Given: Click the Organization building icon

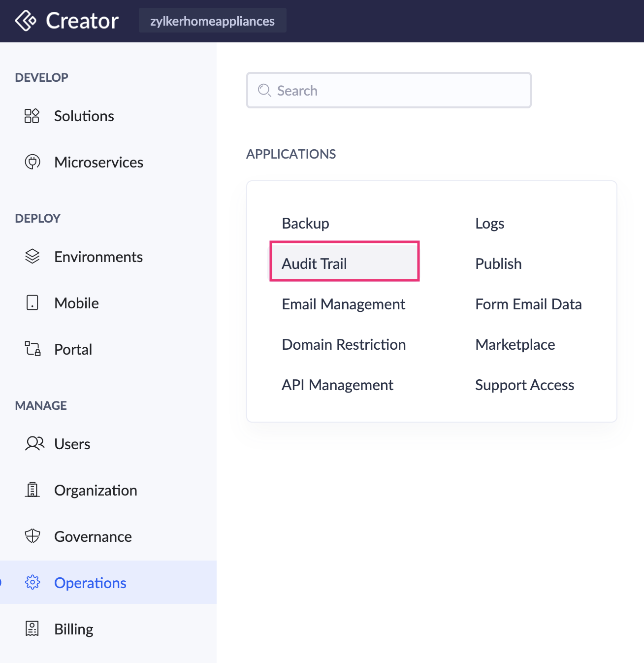Looking at the screenshot, I should [32, 490].
